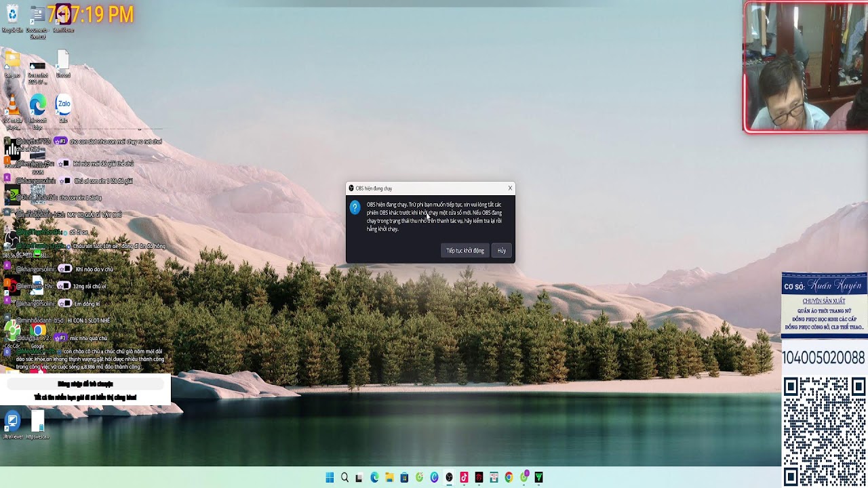Screen dimensions: 868x488
Task: Open Cốc Cốc with notification badge
Action: [x=524, y=477]
